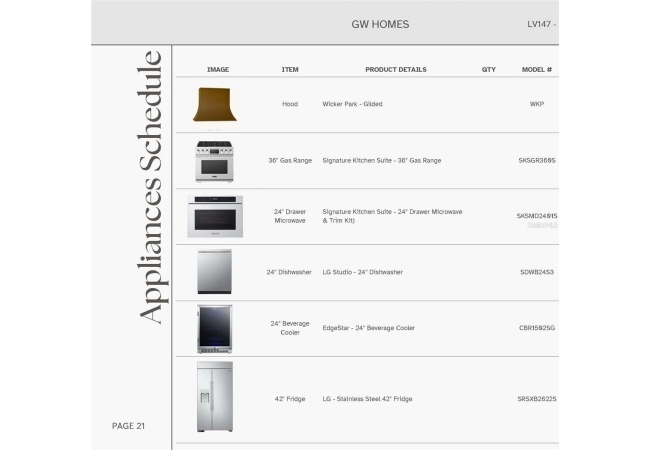Select the Wicker Park - Gilded text

point(352,104)
